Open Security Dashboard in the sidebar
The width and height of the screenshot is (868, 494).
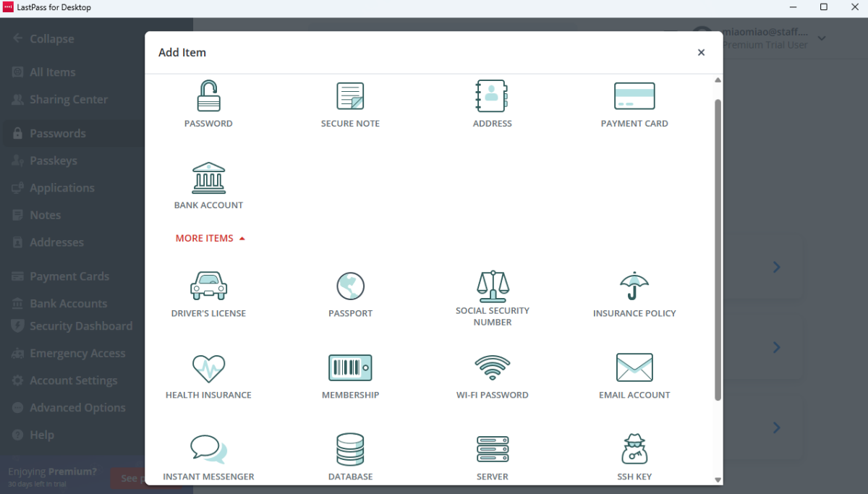(80, 326)
